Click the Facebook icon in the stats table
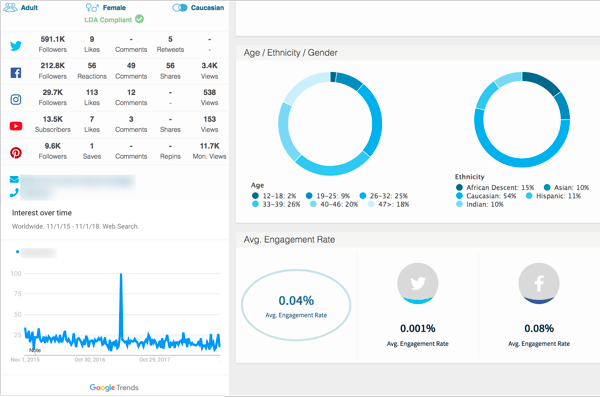This screenshot has width=600, height=397. tap(16, 73)
